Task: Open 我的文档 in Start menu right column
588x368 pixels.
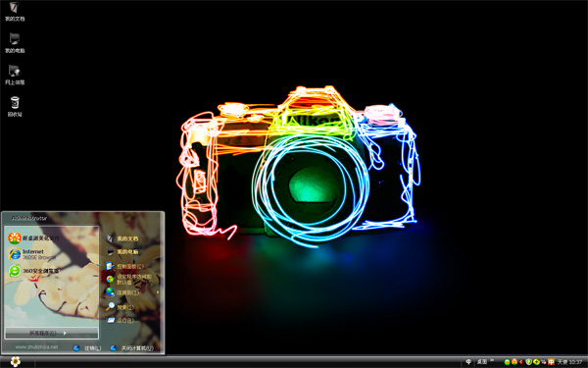Action: 122,238
